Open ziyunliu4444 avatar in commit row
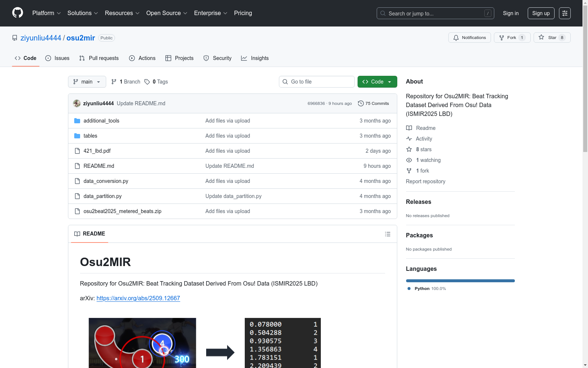The image size is (588, 368). coord(77,103)
